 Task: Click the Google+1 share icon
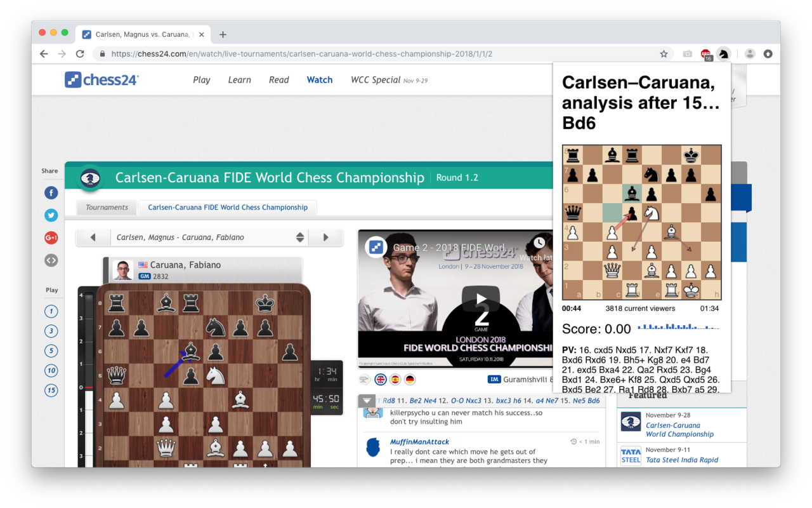pyautogui.click(x=51, y=237)
